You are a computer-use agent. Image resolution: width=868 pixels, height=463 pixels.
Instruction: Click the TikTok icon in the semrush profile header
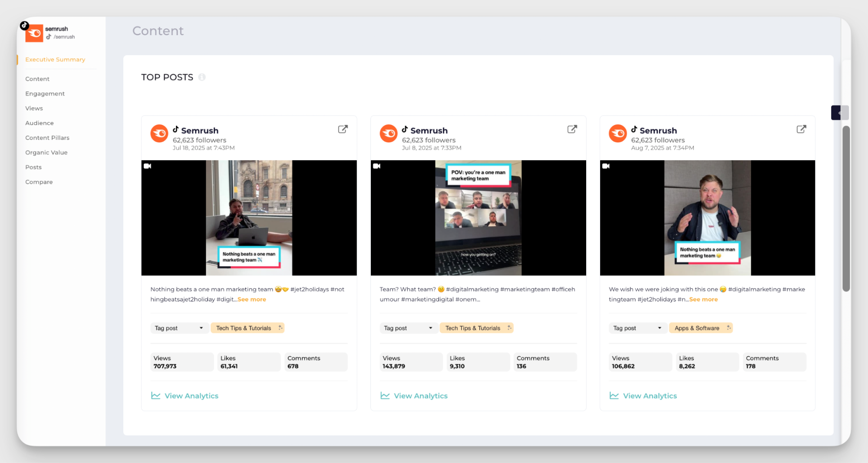(x=24, y=26)
